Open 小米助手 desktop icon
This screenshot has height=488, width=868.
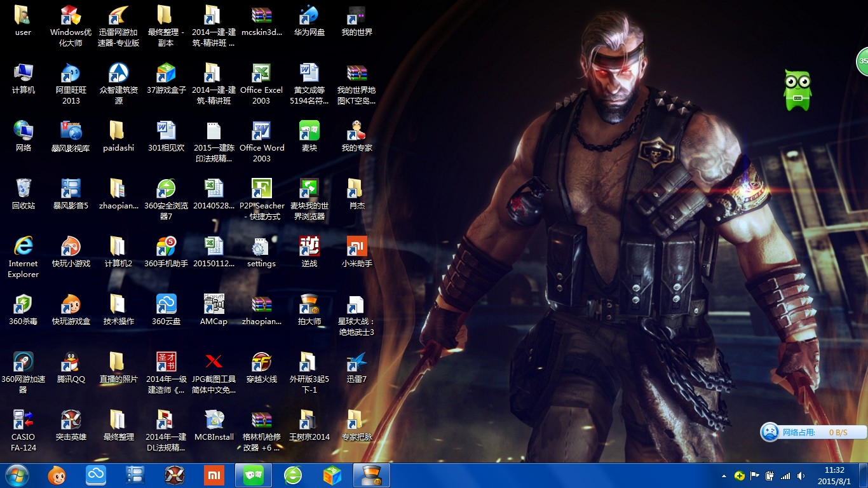(x=356, y=252)
